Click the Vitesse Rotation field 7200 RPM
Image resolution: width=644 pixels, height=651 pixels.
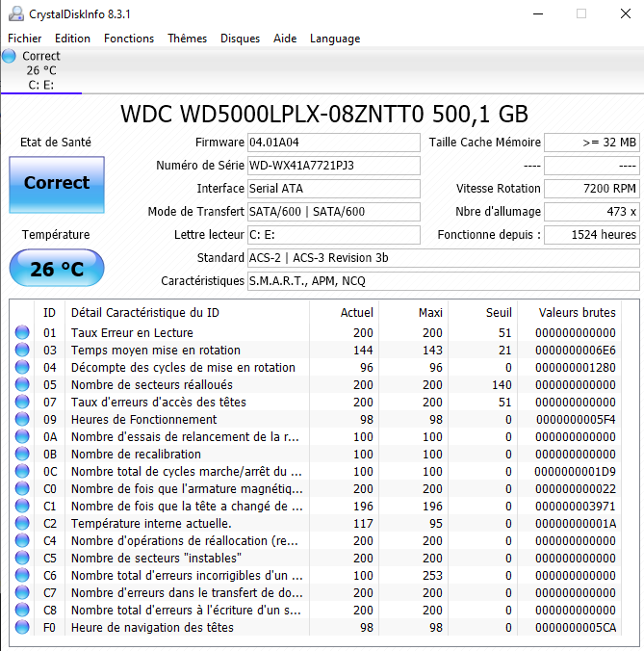click(x=592, y=189)
